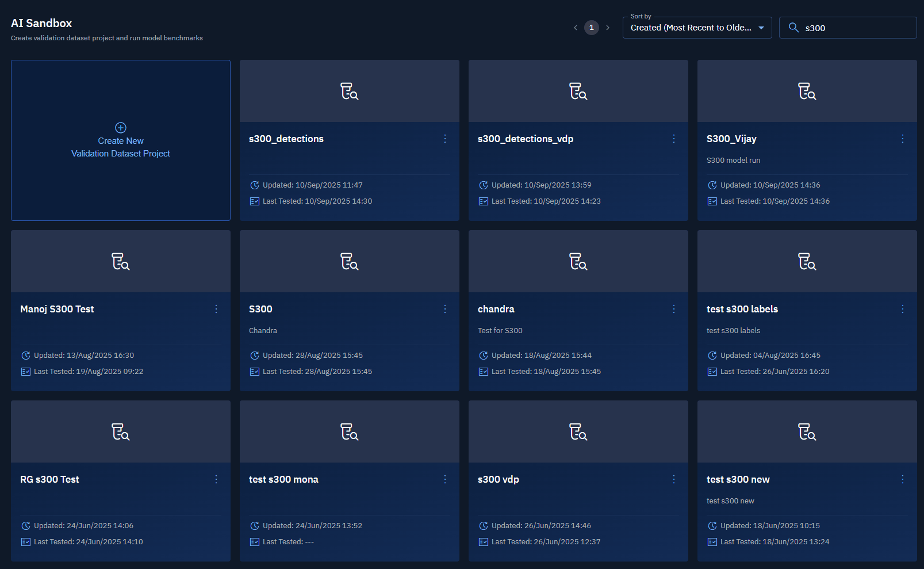The image size is (924, 569).
Task: Click the dataset icon on S300_Vijay card
Action: [807, 91]
